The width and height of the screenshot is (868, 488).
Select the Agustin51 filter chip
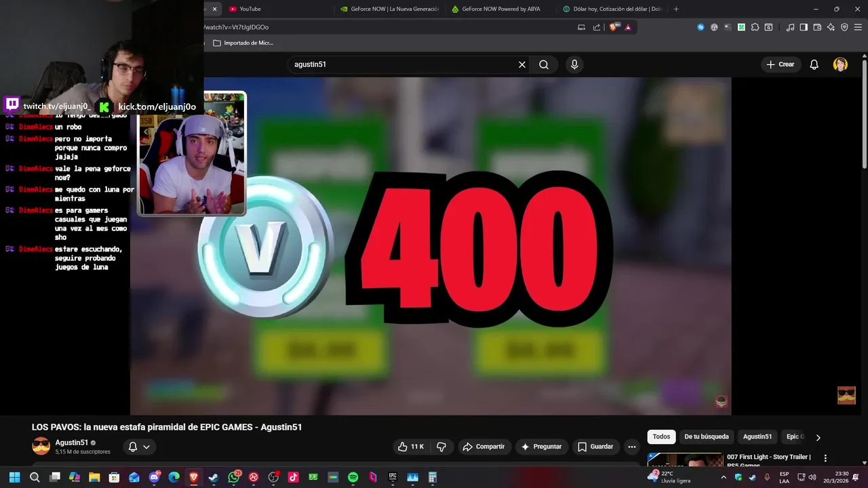[x=757, y=437]
